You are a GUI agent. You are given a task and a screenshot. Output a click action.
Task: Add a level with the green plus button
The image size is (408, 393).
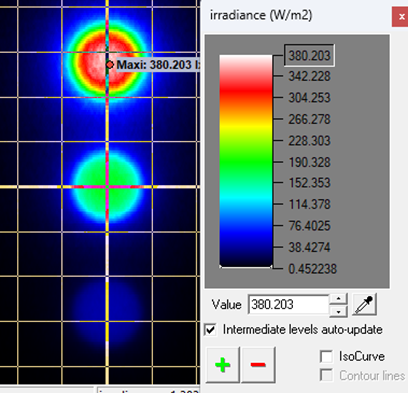coord(223,365)
